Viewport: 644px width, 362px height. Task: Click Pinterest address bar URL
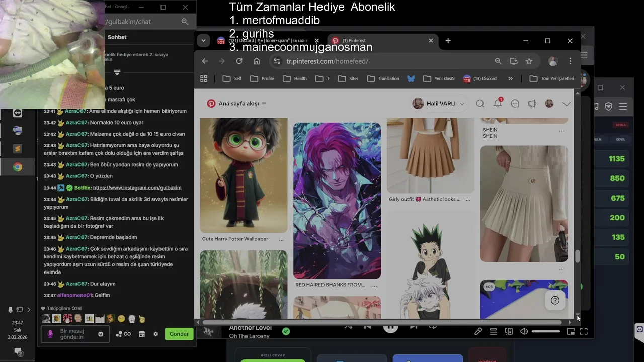pos(328,61)
